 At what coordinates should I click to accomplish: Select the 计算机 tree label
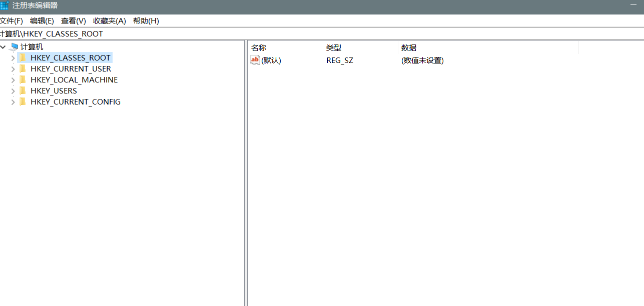(x=32, y=47)
